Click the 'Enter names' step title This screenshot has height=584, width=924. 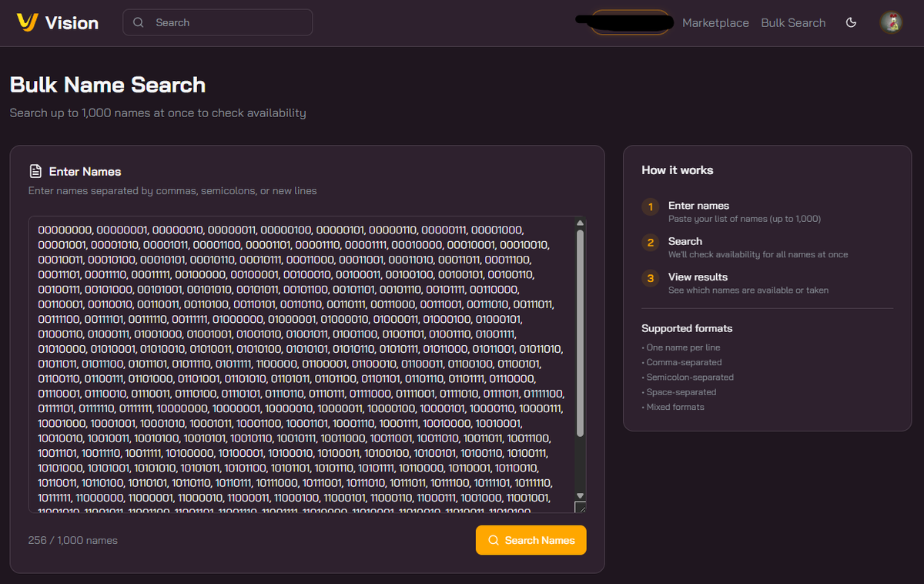point(698,206)
